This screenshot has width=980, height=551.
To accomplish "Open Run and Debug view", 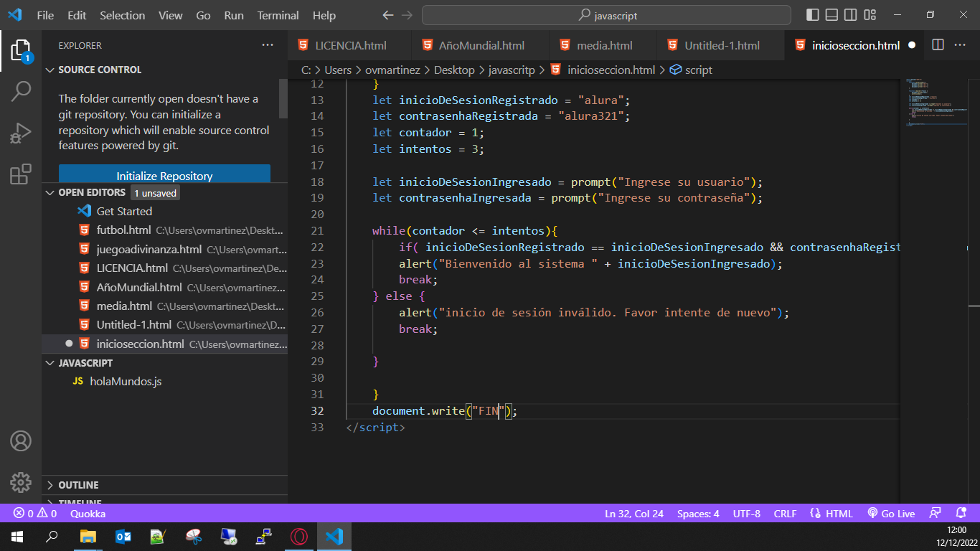I will [x=21, y=133].
